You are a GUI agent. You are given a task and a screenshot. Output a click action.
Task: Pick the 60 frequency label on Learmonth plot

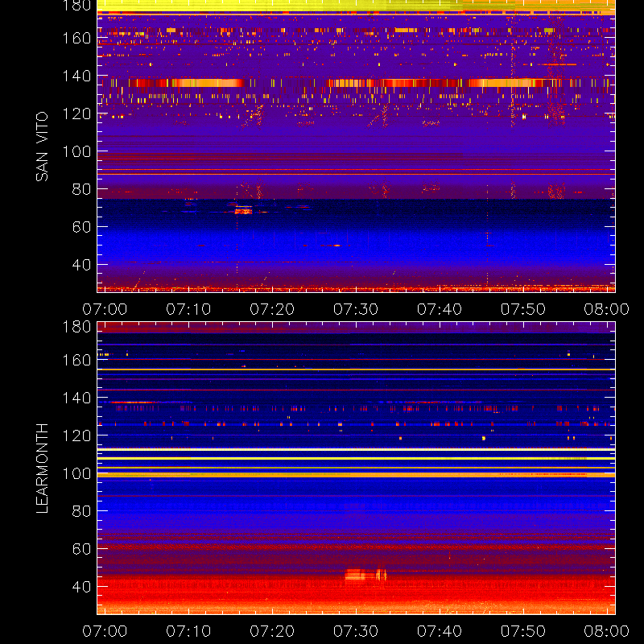coord(81,549)
